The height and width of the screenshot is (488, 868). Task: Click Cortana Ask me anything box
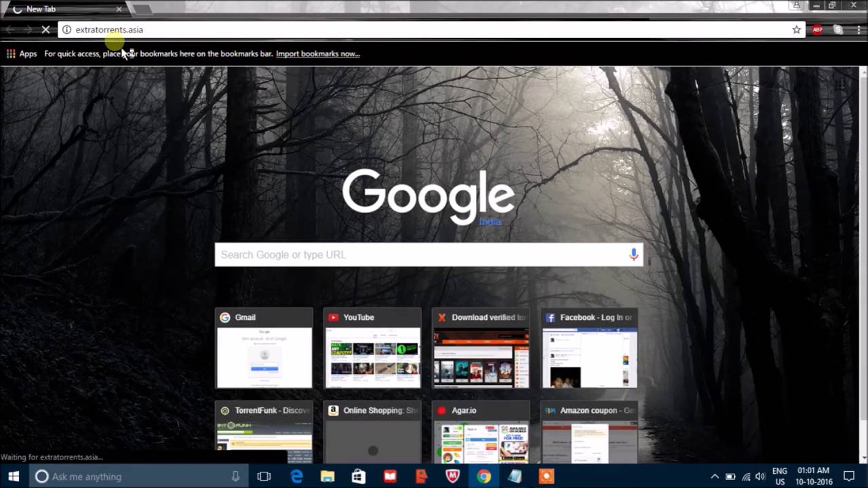139,476
